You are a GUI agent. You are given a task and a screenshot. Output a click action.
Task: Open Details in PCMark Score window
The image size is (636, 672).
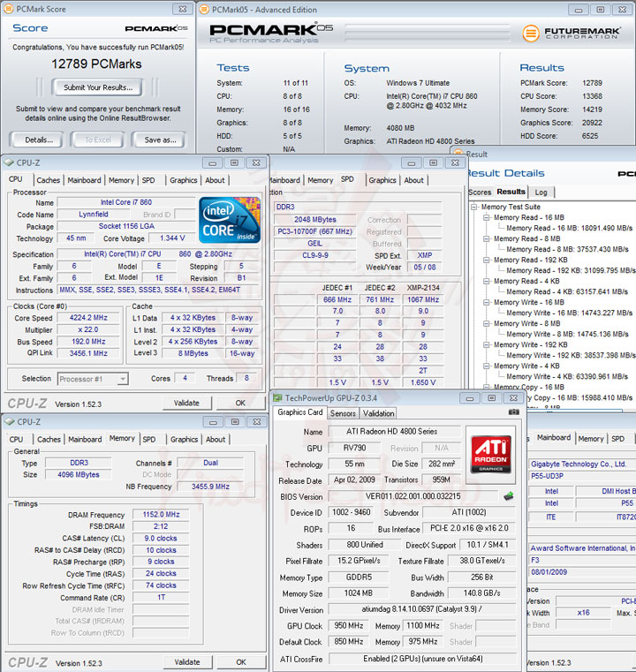(x=38, y=140)
